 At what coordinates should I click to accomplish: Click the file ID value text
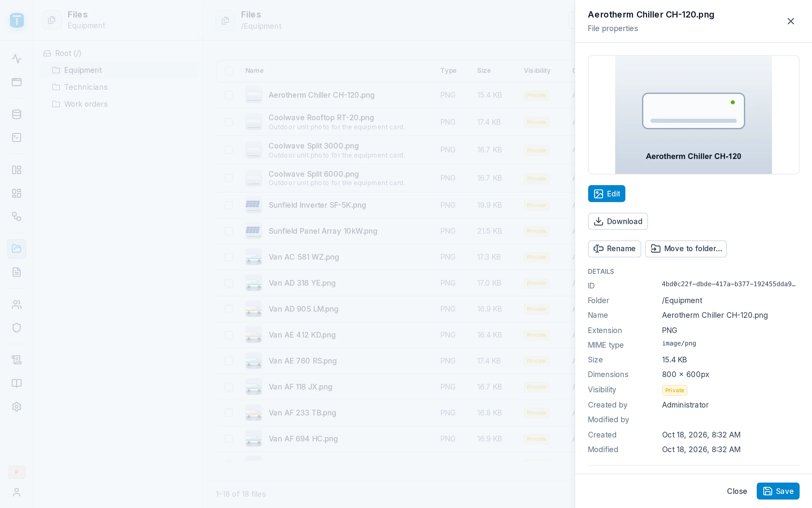coord(729,284)
